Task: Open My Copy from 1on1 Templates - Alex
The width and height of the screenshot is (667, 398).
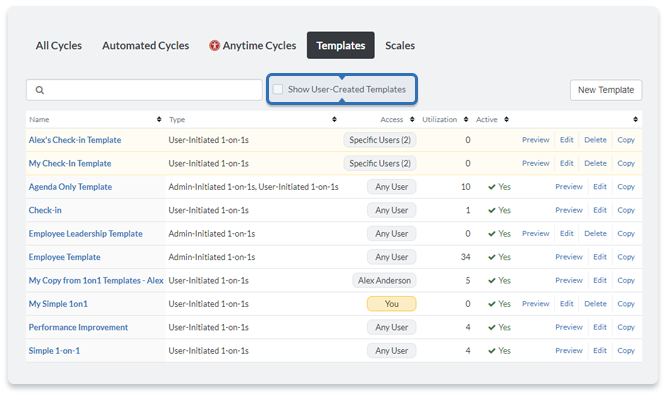Action: click(x=96, y=280)
